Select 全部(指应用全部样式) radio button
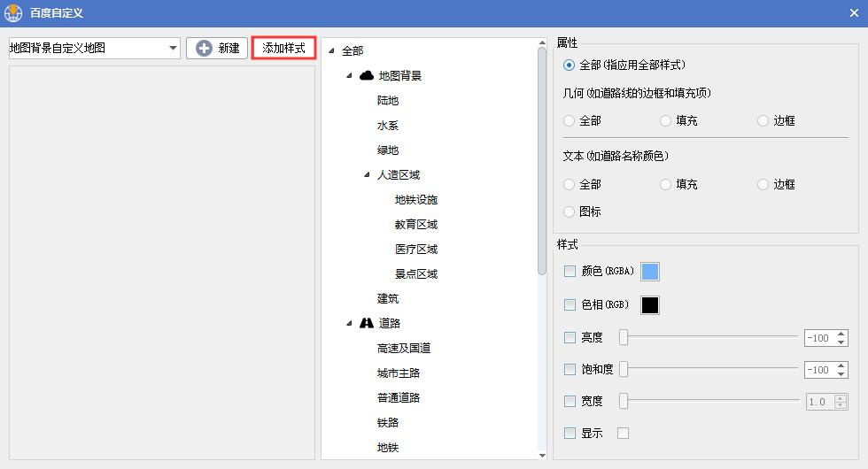Viewport: 868px width, 469px height. (x=569, y=65)
